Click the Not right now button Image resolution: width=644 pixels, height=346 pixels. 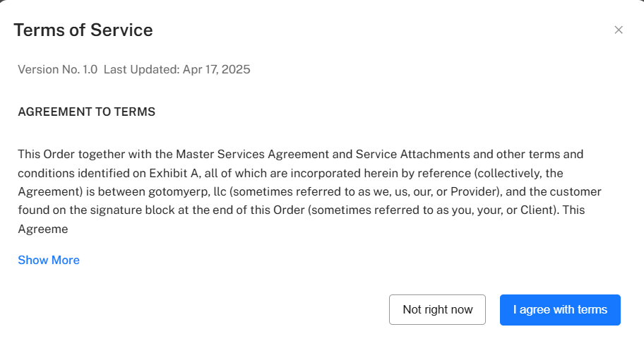[x=437, y=309]
